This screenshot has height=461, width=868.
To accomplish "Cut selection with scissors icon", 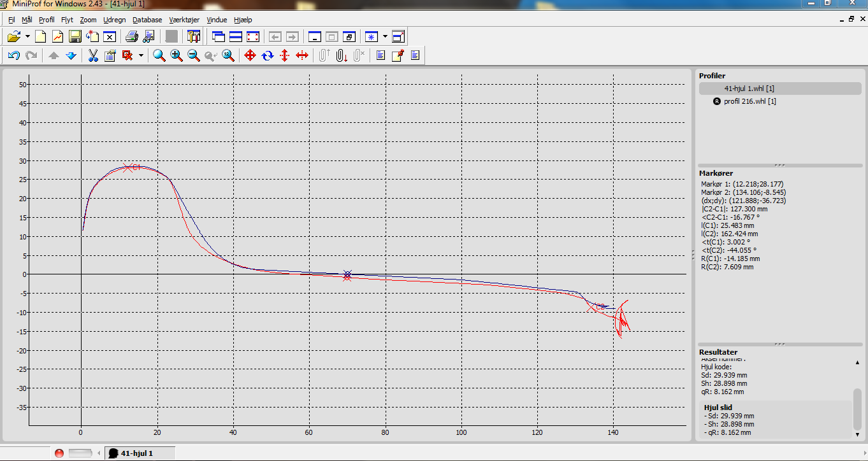I will tap(93, 55).
